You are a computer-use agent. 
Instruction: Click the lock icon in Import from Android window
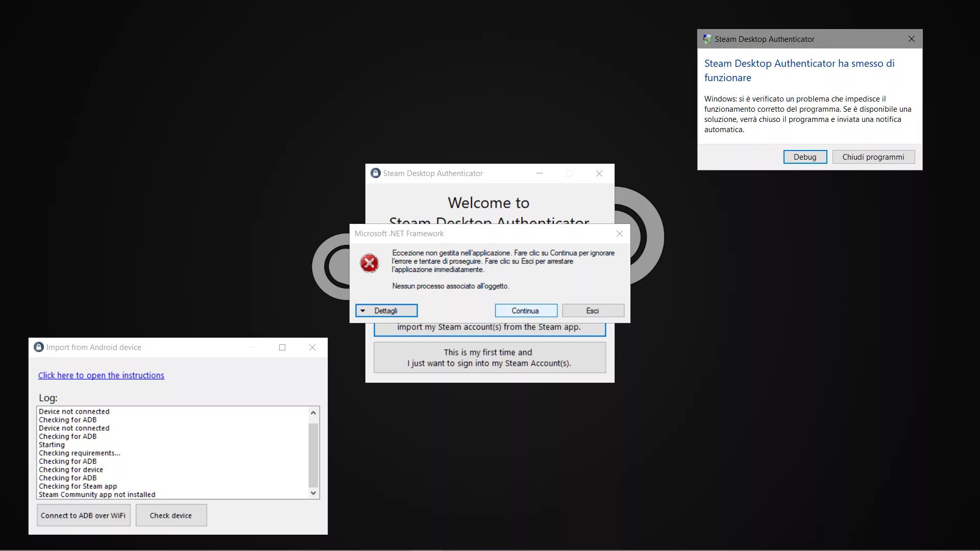click(x=39, y=347)
